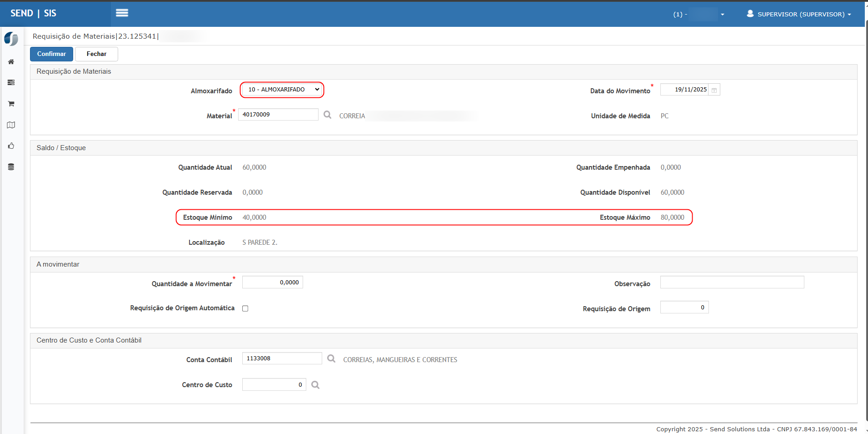Toggle the hamburger menu in header
This screenshot has width=868, height=434.
(x=122, y=13)
